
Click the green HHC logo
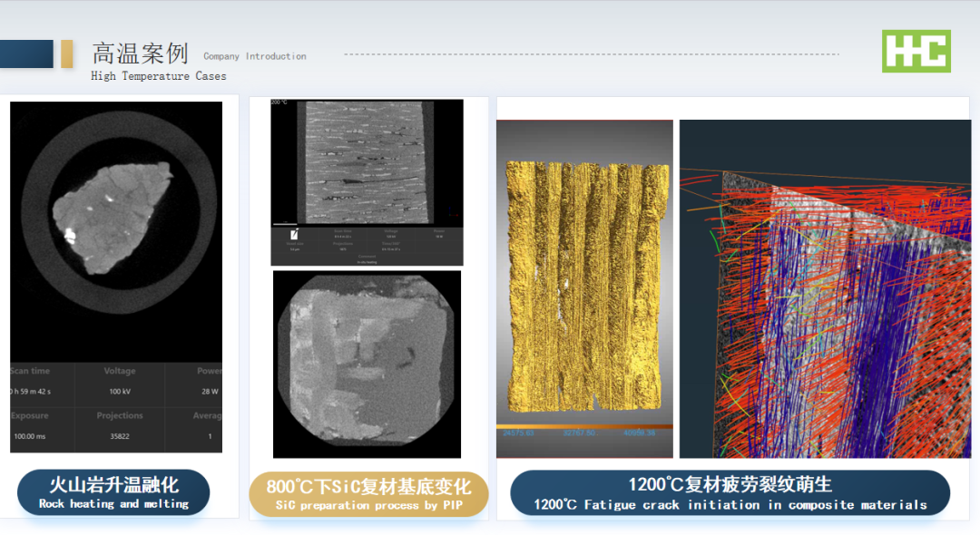click(916, 51)
